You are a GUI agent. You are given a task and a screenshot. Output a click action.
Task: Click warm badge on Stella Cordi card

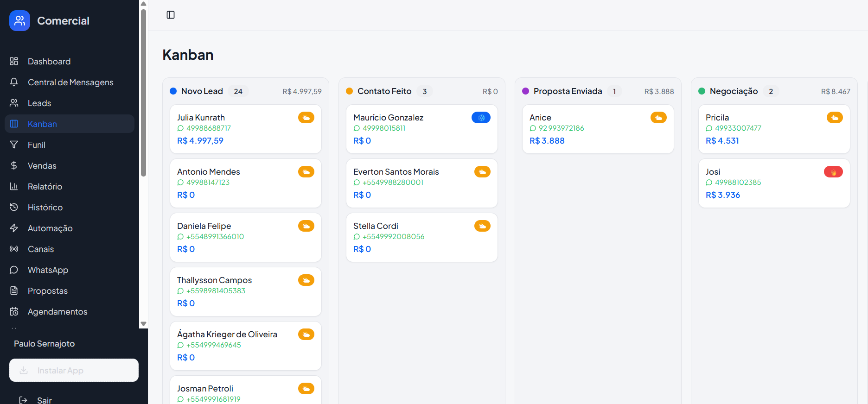click(x=482, y=226)
